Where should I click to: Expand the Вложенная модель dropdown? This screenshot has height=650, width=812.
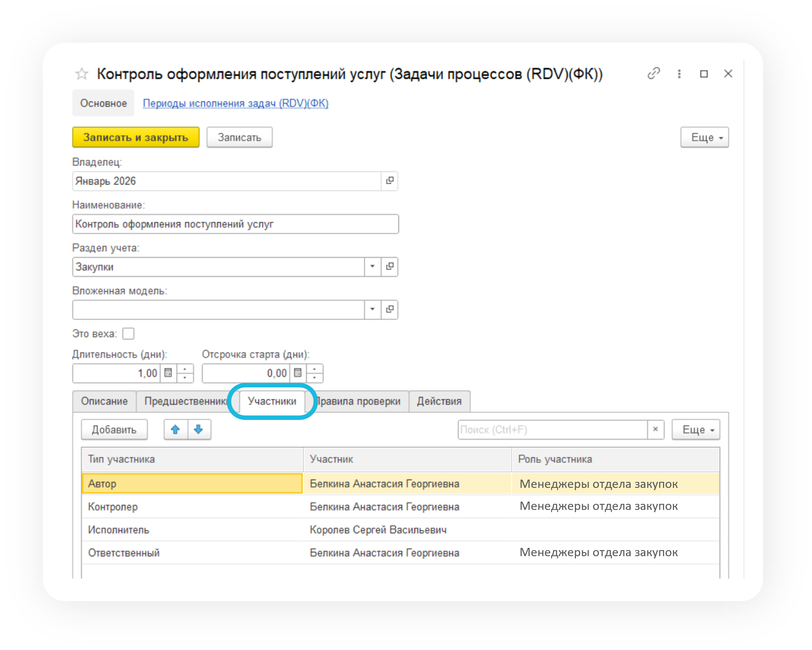pyautogui.click(x=372, y=310)
